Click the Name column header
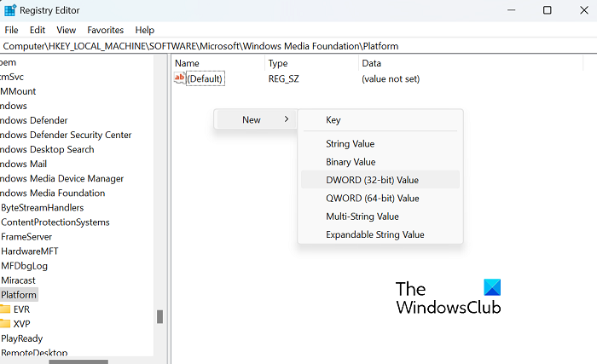The width and height of the screenshot is (597, 364). (187, 63)
